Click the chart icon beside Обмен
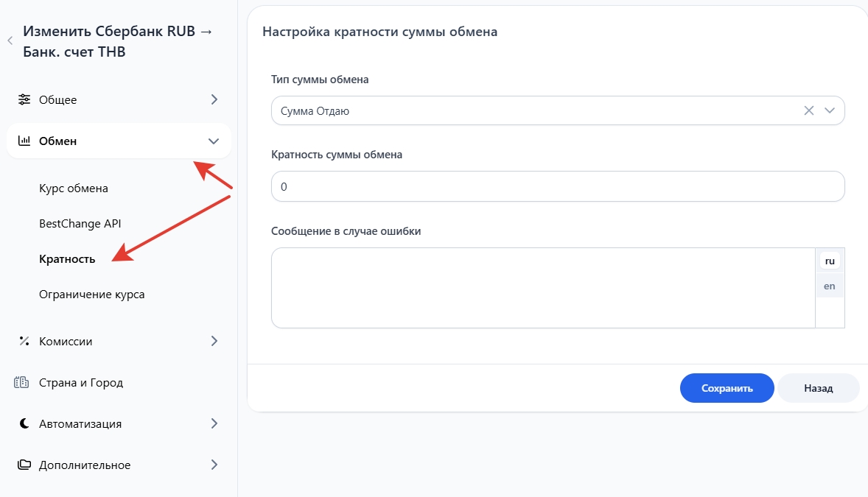 24,141
